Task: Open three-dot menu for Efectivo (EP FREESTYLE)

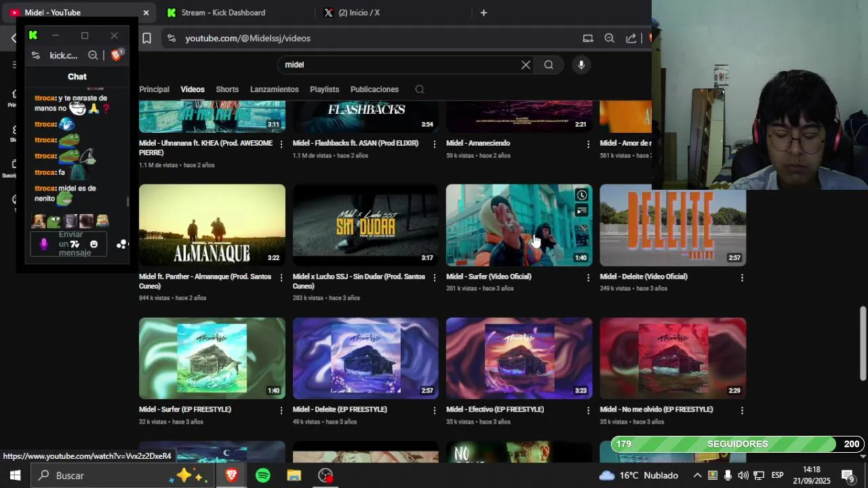Action: (x=588, y=411)
